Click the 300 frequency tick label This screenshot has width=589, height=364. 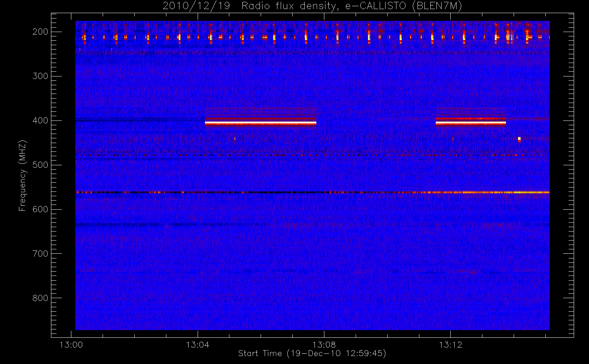tap(40, 76)
